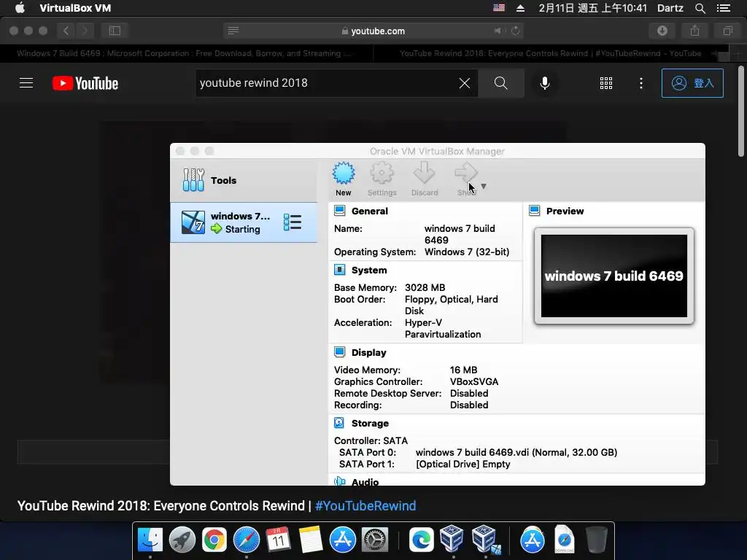Screen dimensions: 747x560
Task: Click the General section icon
Action: [340, 211]
